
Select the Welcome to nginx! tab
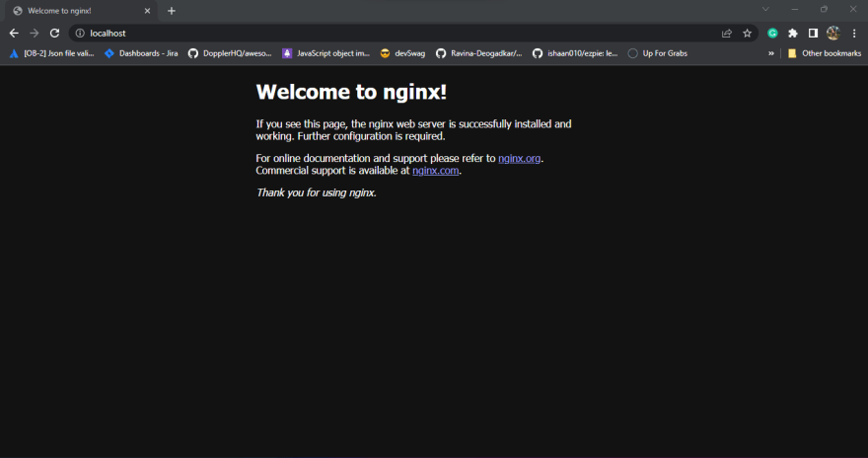82,11
